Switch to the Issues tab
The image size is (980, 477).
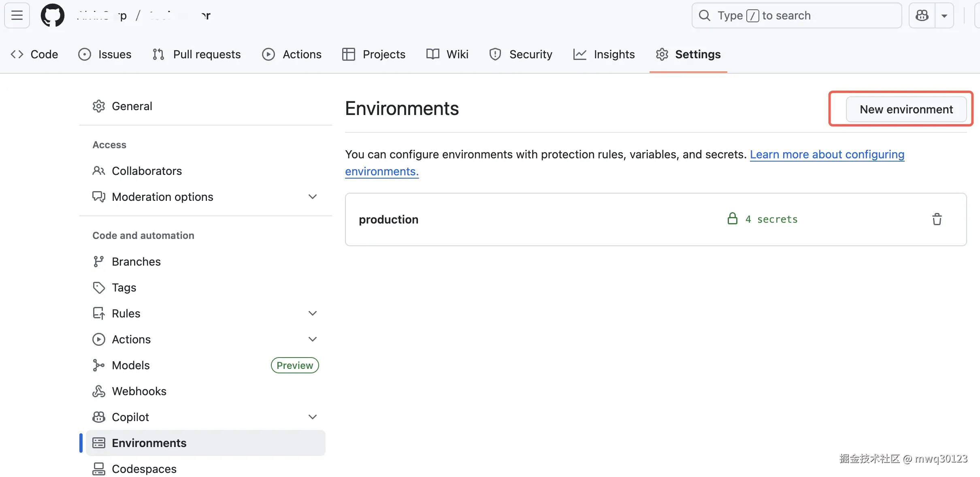click(x=104, y=54)
